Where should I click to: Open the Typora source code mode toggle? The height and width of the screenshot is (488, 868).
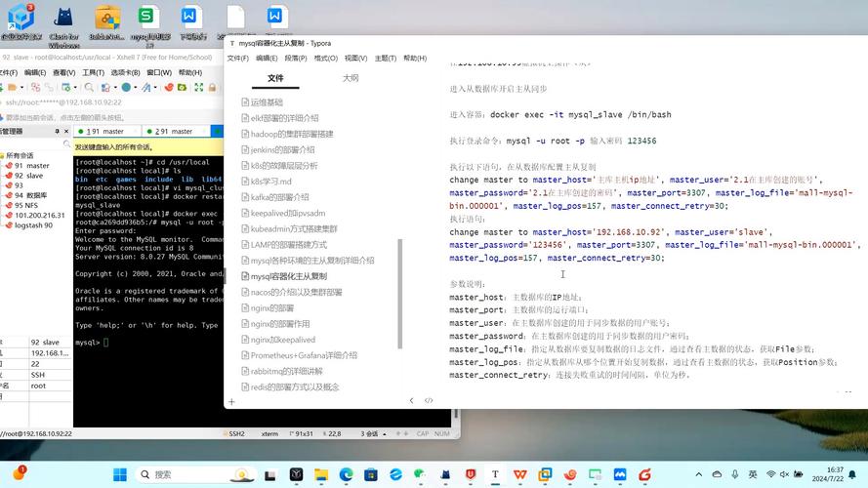[x=429, y=400]
